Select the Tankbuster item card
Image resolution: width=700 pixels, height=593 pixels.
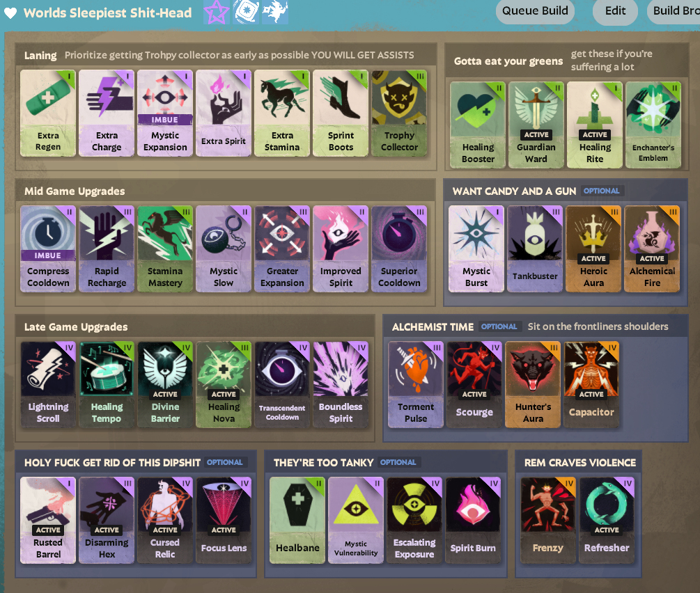[535, 248]
